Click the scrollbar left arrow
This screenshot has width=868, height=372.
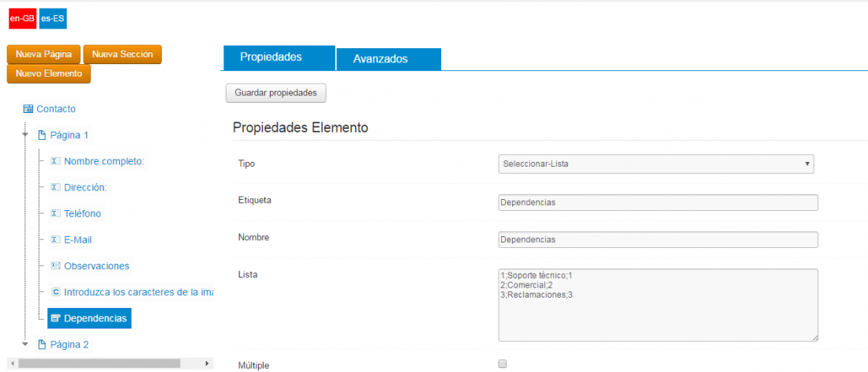pos(13,363)
